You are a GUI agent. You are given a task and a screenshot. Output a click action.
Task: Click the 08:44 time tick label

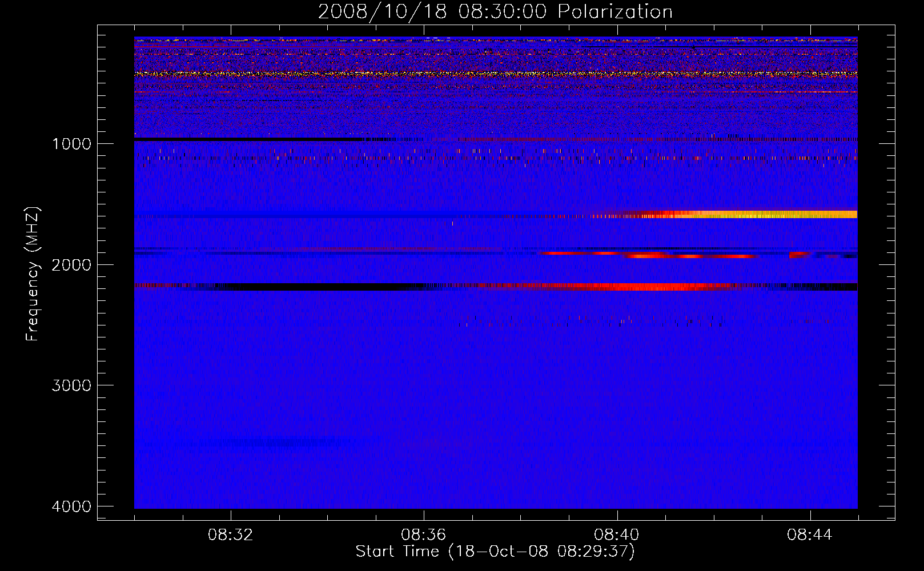tap(810, 535)
